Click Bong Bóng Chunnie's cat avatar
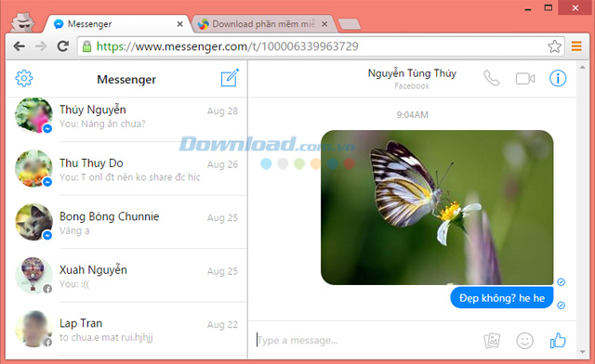 pyautogui.click(x=33, y=222)
